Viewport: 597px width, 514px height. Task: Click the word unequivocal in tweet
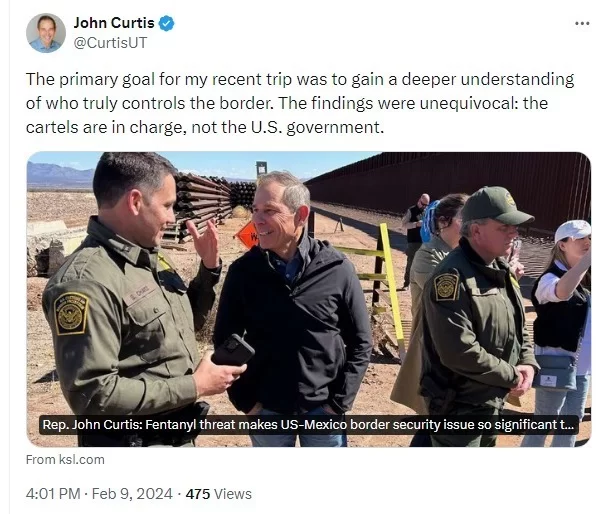469,103
